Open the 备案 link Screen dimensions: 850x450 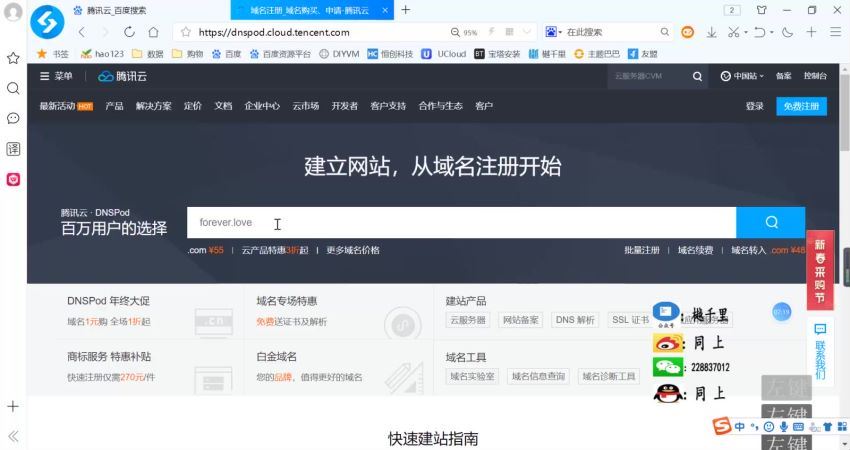pyautogui.click(x=783, y=76)
